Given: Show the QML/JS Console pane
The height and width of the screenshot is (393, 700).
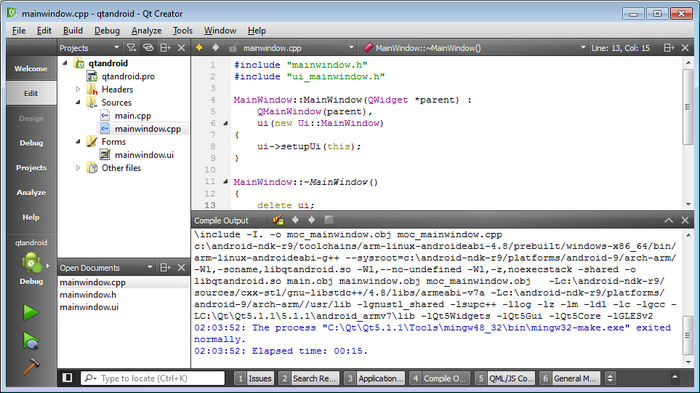Looking at the screenshot, I should (x=505, y=378).
